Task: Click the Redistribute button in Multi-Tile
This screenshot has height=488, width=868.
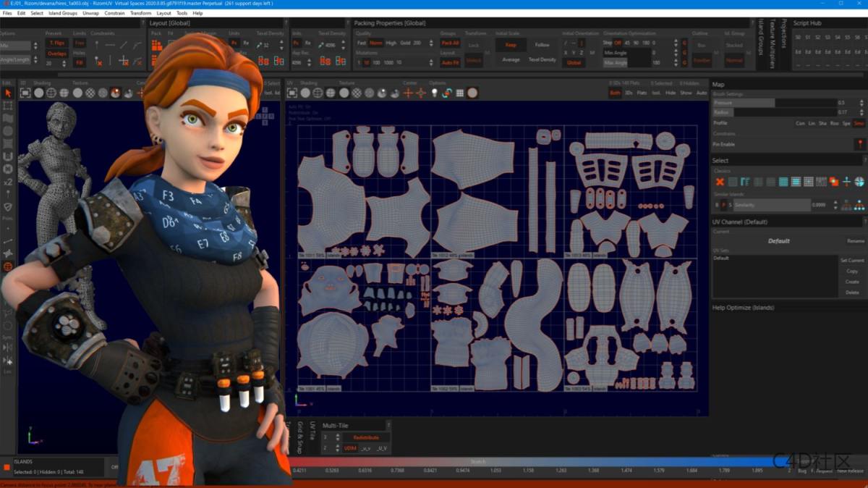Action: point(365,437)
